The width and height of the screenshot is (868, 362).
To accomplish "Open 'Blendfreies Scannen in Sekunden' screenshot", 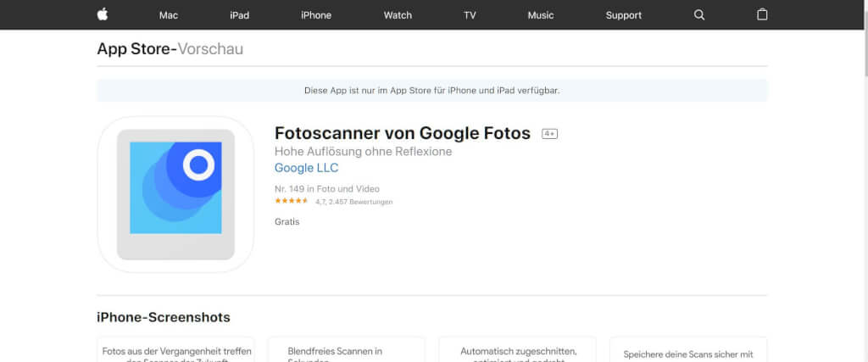I will 347,350.
